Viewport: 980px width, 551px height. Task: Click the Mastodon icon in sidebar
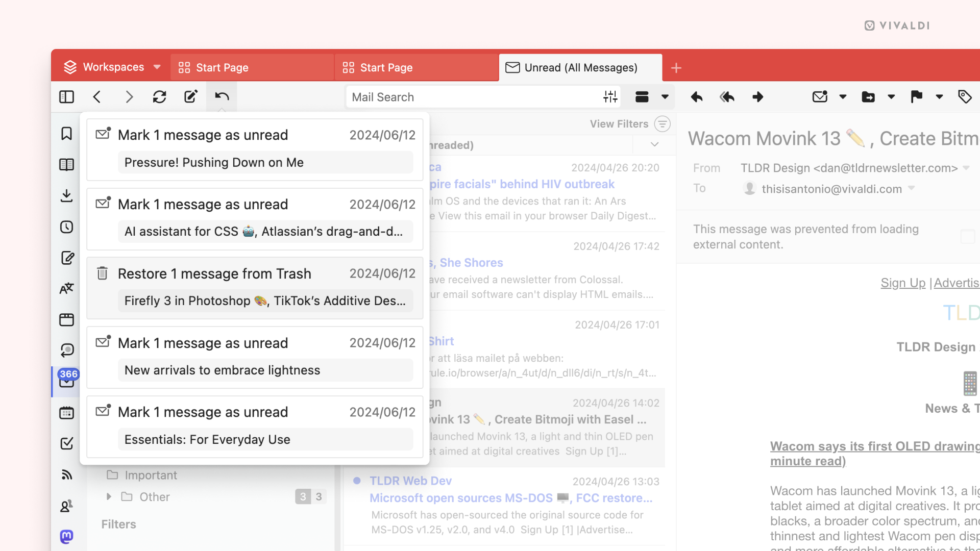(x=67, y=537)
